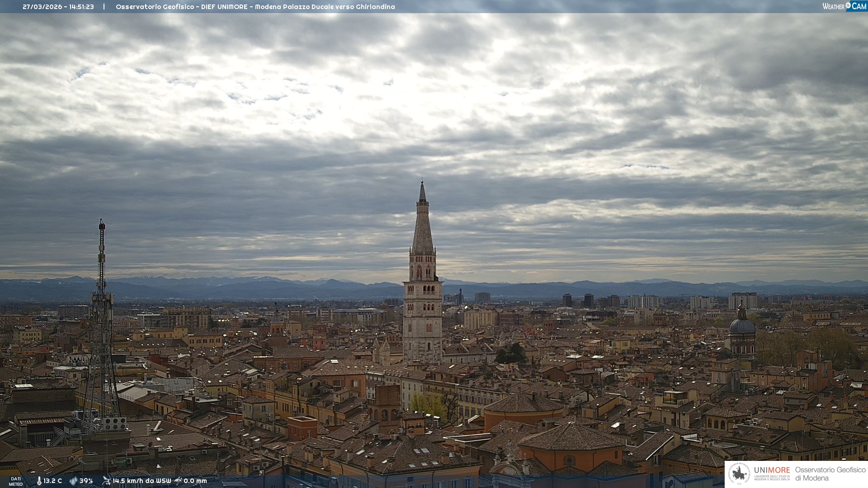The width and height of the screenshot is (868, 488).
Task: Click the rain umbrella precipitation icon
Action: pos(178,481)
